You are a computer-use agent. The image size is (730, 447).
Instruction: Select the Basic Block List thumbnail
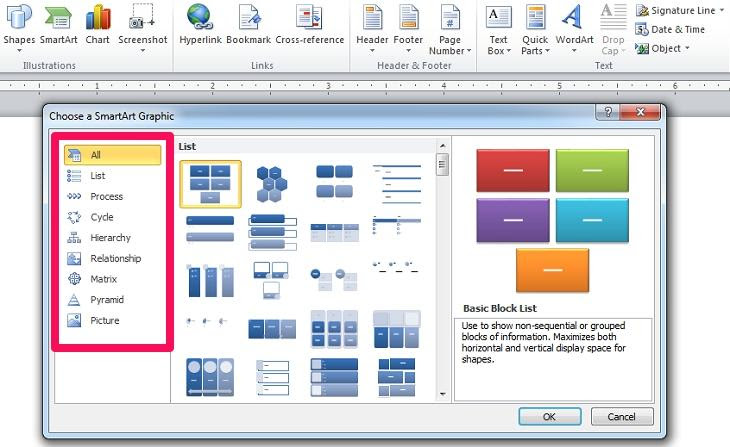(210, 183)
